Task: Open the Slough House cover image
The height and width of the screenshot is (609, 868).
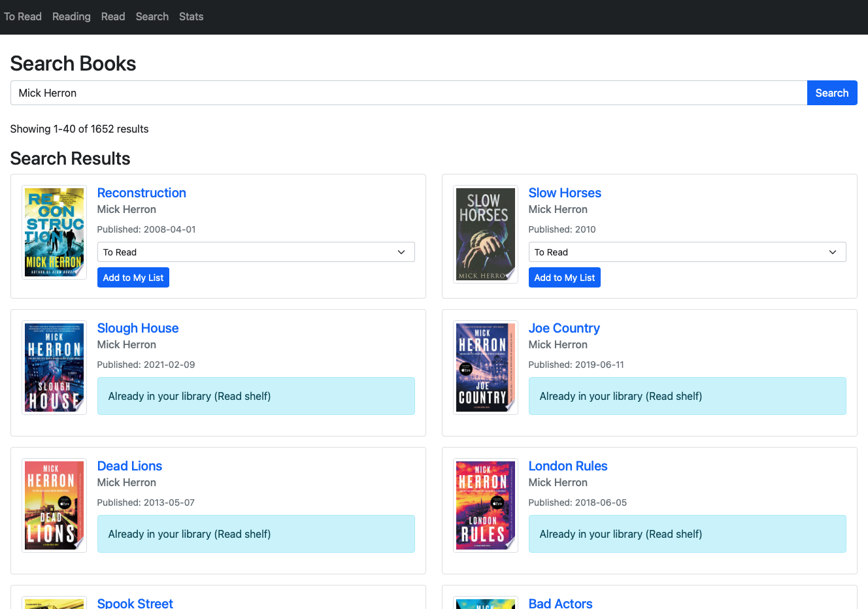Action: click(x=54, y=367)
